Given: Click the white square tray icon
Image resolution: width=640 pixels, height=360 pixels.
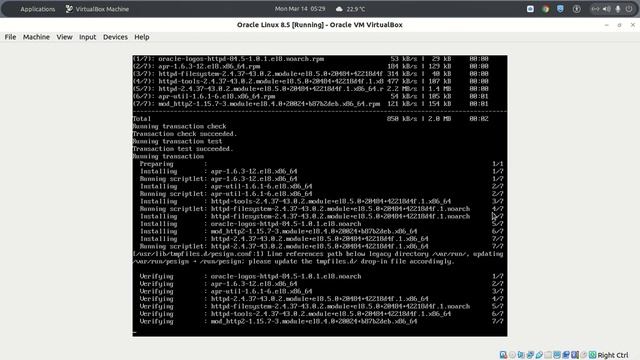Looking at the screenshot, I should point(530,9).
